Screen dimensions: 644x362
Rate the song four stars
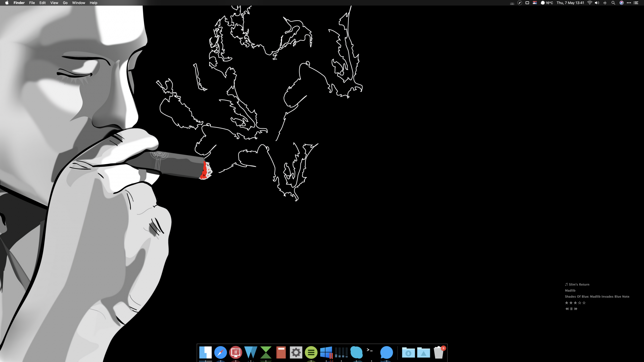click(580, 303)
